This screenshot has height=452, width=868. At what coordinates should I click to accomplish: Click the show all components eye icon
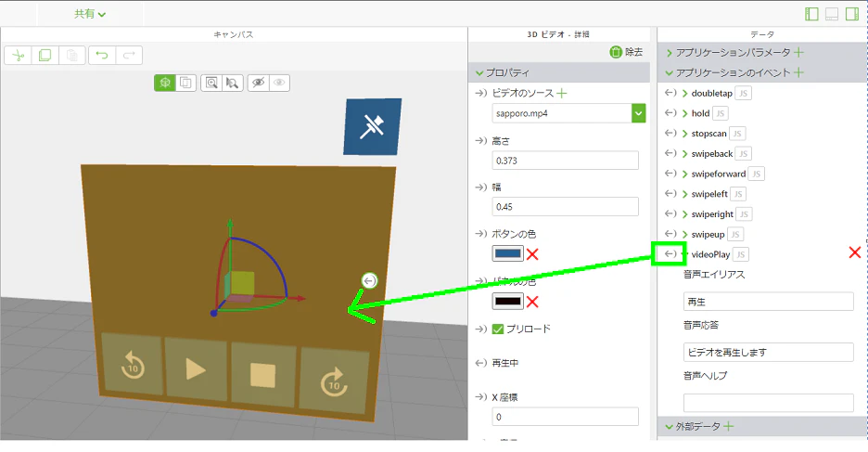pos(279,84)
